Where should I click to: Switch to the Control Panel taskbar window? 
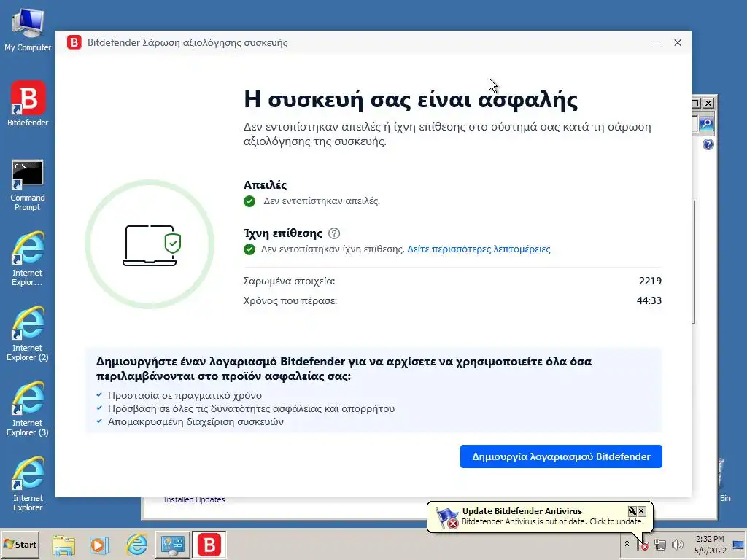pos(173,545)
